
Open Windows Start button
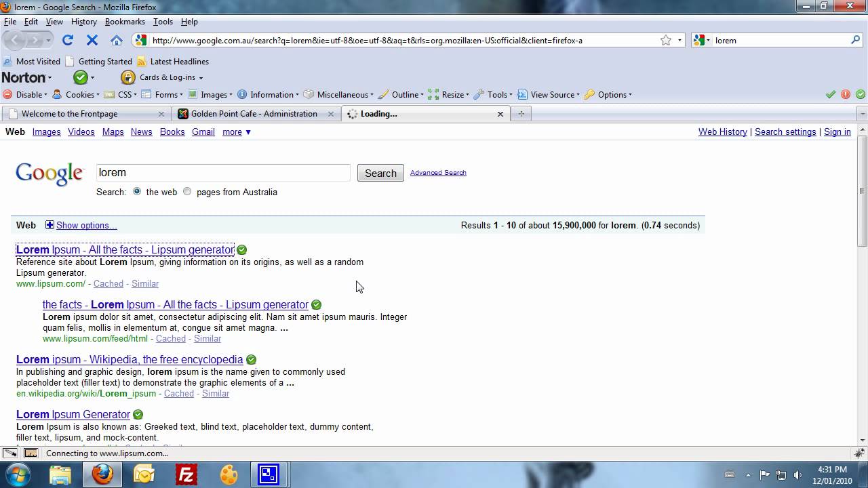tap(18, 474)
